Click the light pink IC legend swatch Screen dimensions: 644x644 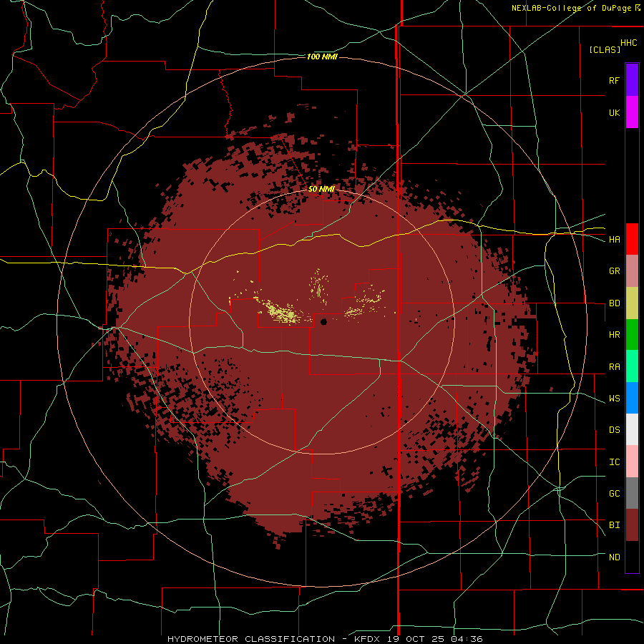coord(632,462)
